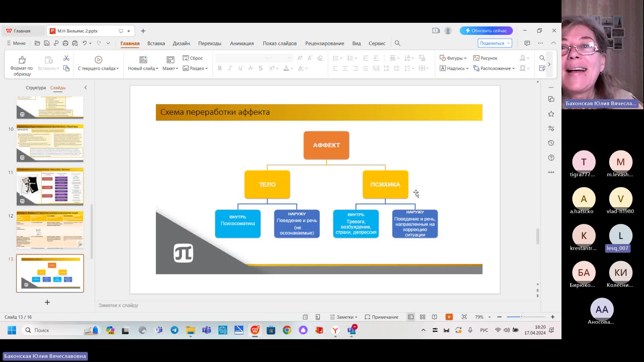Switch to reading view book icon
This screenshot has height=362, width=644.
434,317
